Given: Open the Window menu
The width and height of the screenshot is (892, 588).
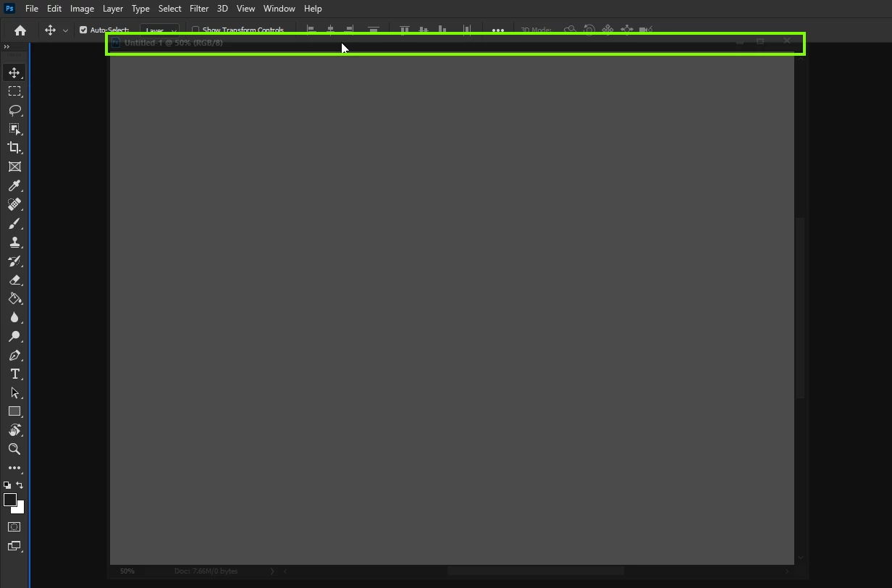Looking at the screenshot, I should tap(279, 9).
